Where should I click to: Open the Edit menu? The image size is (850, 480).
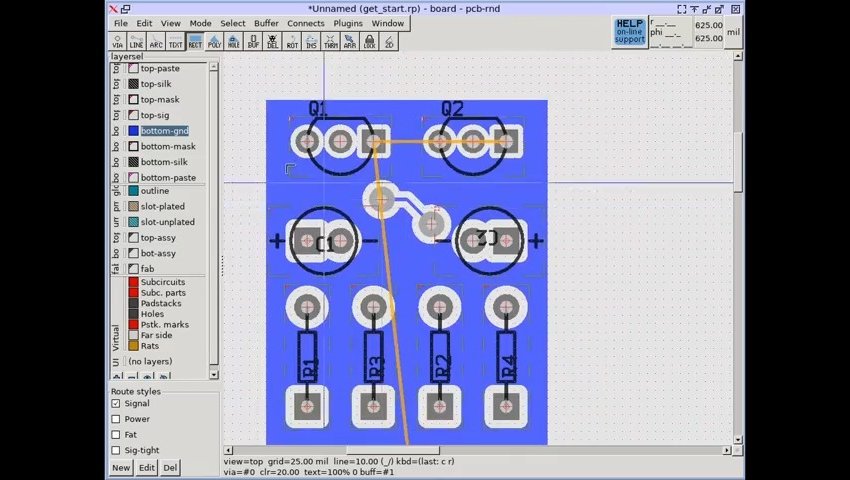click(144, 23)
